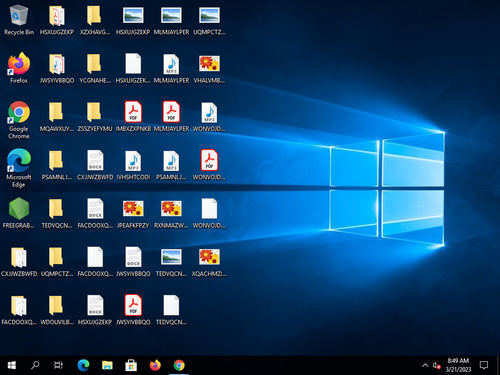Select the WONVOJD PDF file
Image resolution: width=500 pixels, height=375 pixels.
coord(209,165)
